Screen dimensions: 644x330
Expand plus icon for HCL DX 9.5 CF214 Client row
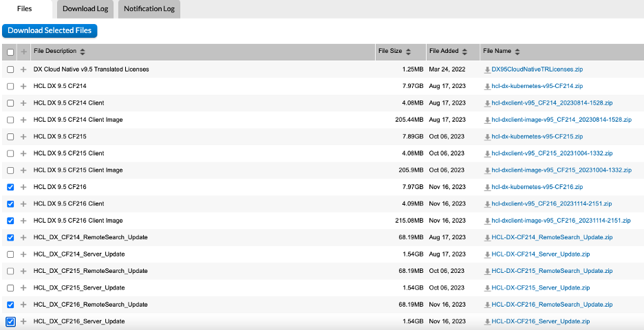pos(23,103)
